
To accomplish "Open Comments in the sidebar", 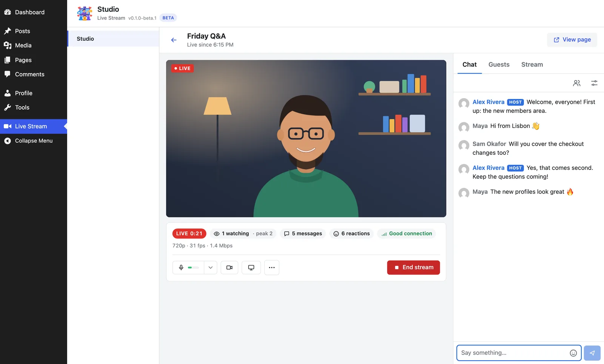I will [x=33, y=74].
